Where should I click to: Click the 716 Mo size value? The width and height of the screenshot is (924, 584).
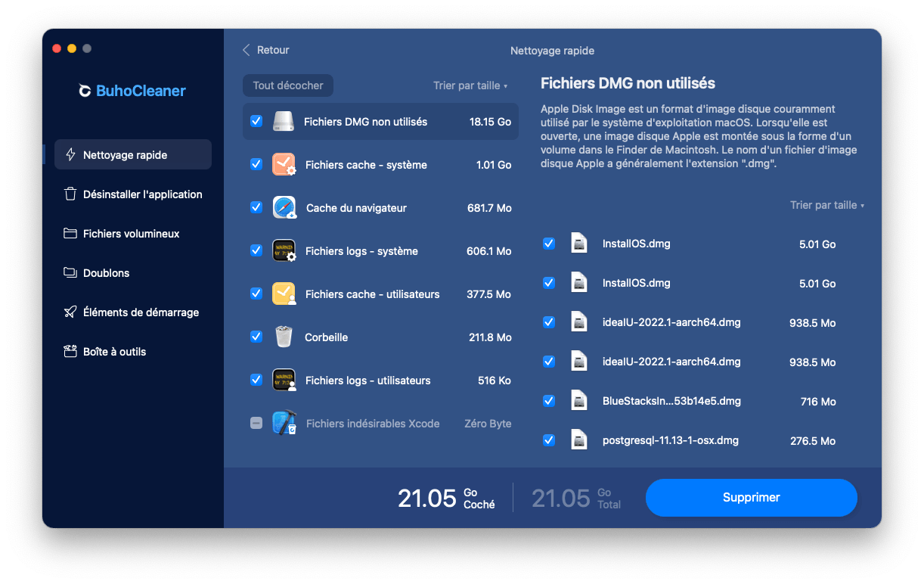click(x=818, y=402)
